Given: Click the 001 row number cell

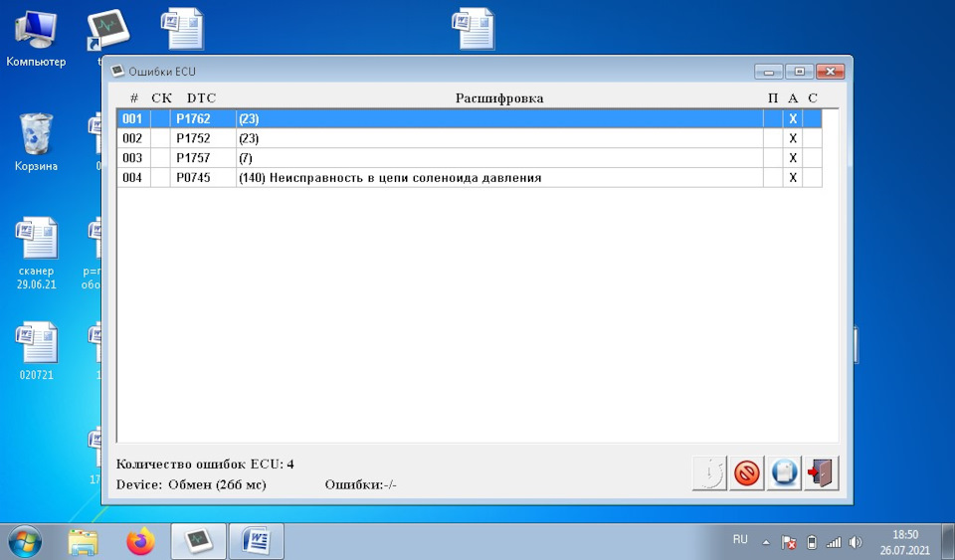Looking at the screenshot, I should (132, 118).
